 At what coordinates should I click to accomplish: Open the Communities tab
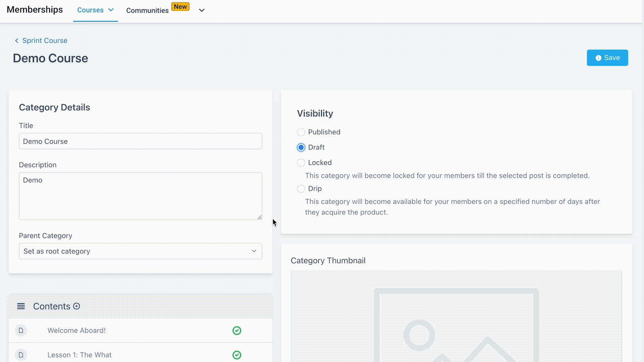(147, 10)
